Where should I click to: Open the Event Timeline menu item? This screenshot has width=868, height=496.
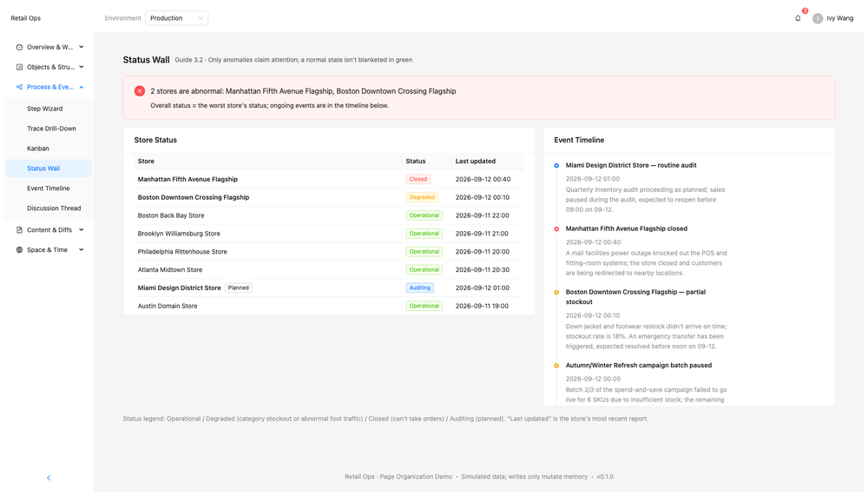click(x=49, y=188)
